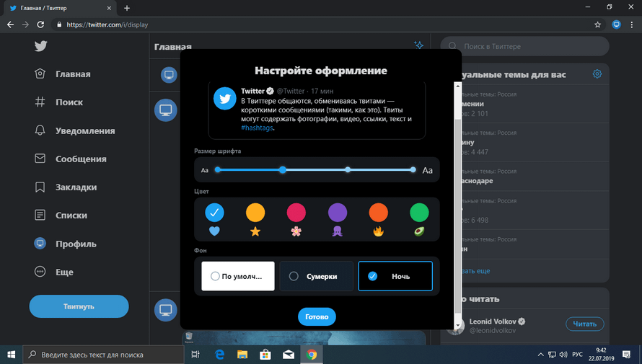This screenshot has height=364, width=642.
Task: Click the Готово done button
Action: (317, 316)
